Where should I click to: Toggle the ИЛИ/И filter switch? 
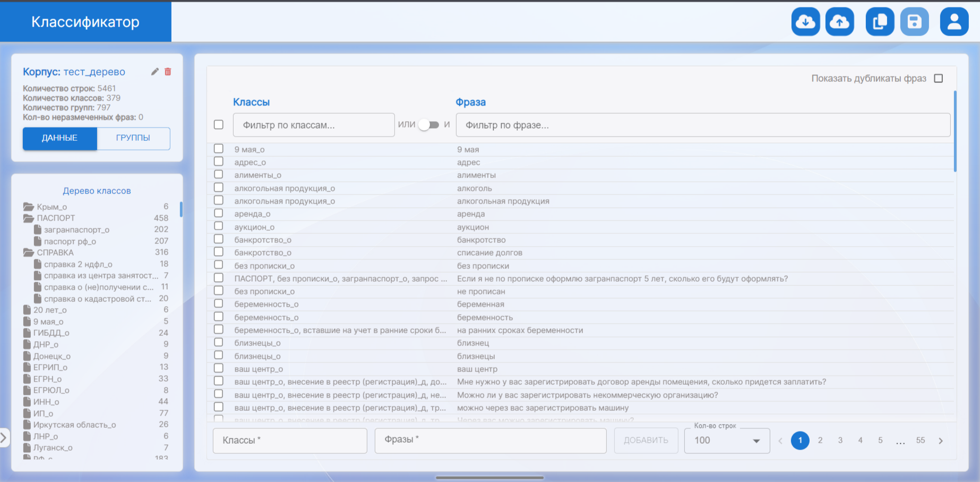(x=429, y=125)
